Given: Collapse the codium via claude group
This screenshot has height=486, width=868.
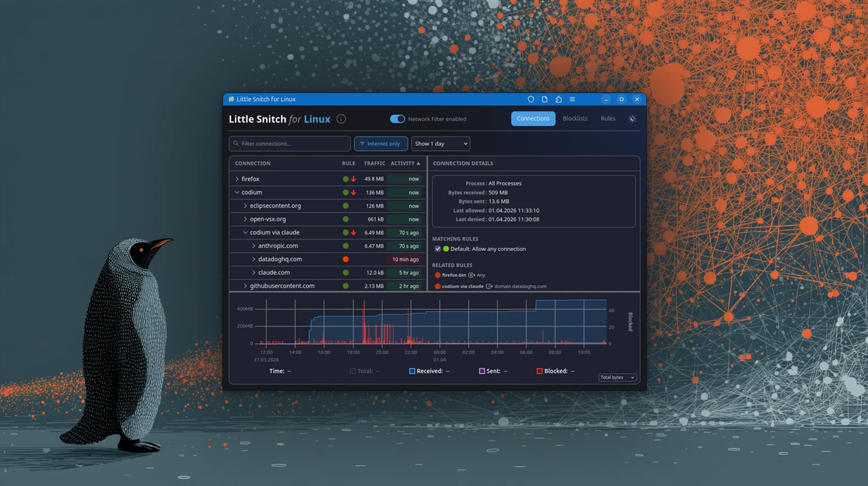Looking at the screenshot, I should point(244,232).
